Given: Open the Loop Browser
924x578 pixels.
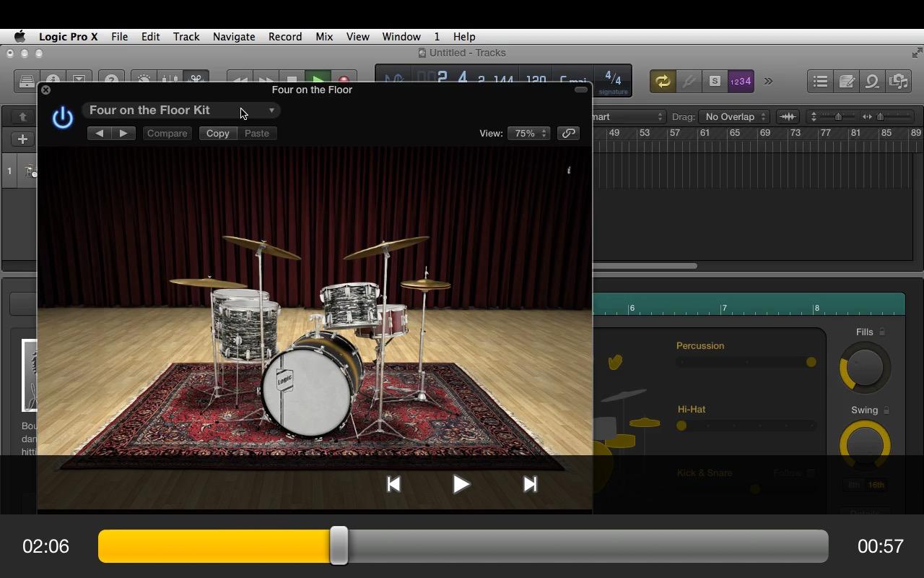Looking at the screenshot, I should click(872, 82).
